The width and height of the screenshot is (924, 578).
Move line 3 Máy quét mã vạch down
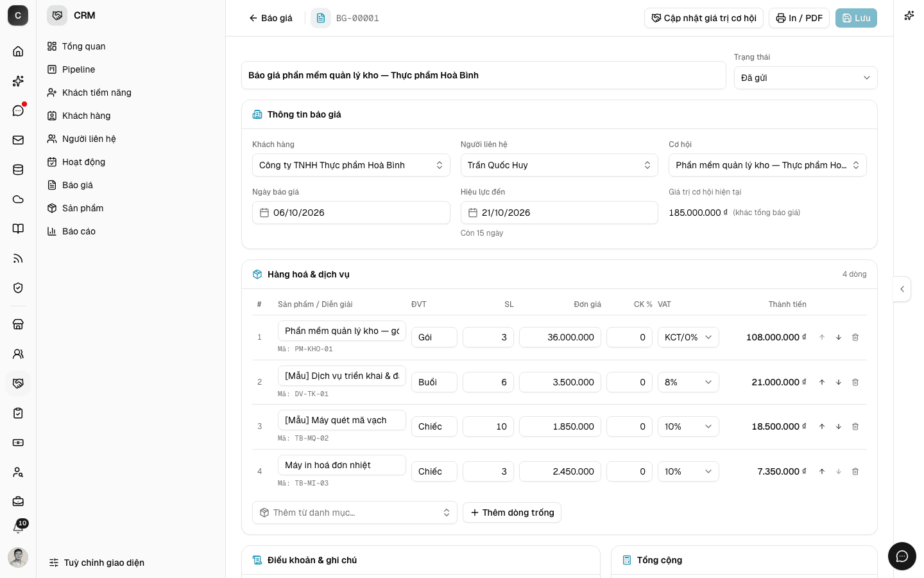click(x=839, y=426)
